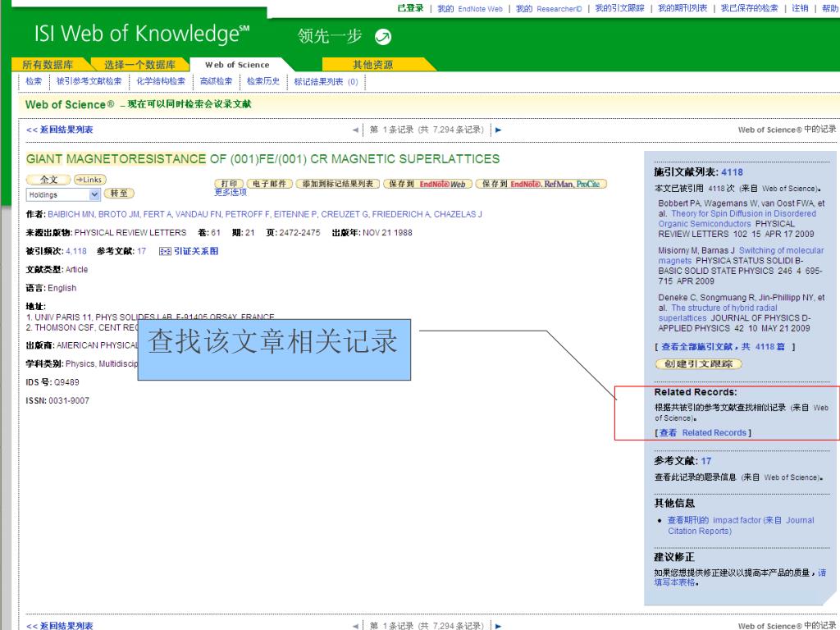
Task: Open 高级检索 submenu
Action: pos(216,81)
